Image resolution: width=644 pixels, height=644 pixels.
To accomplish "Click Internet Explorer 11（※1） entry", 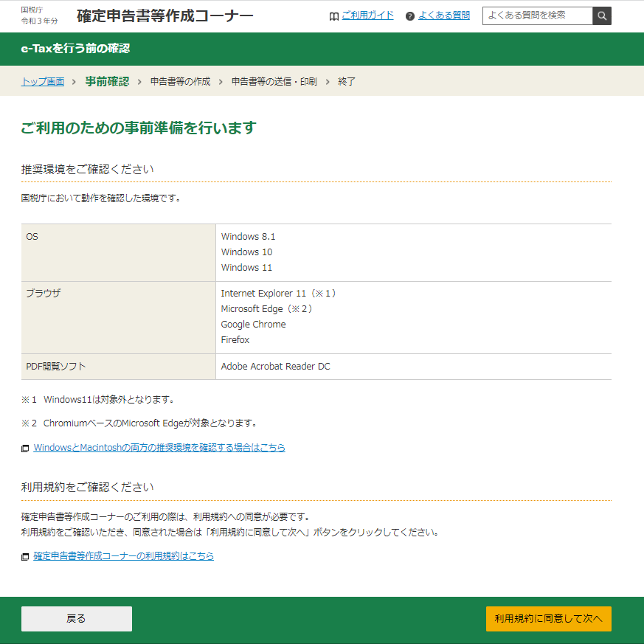I will point(280,294).
